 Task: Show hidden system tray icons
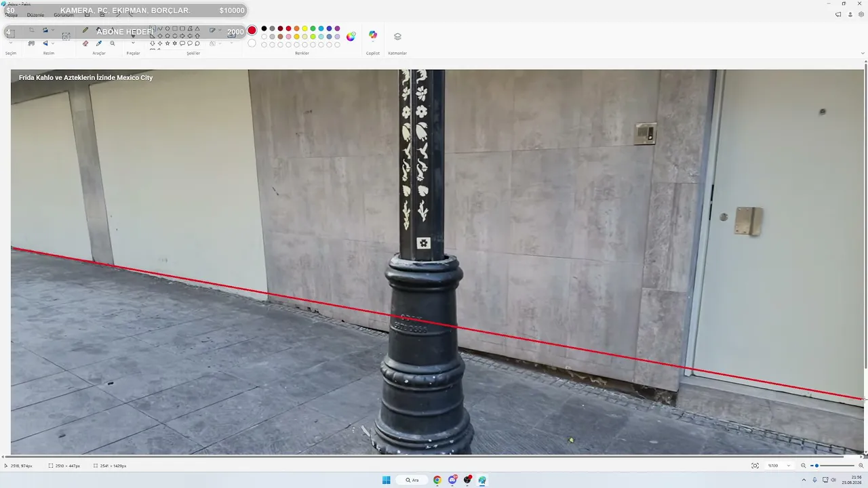click(x=804, y=480)
